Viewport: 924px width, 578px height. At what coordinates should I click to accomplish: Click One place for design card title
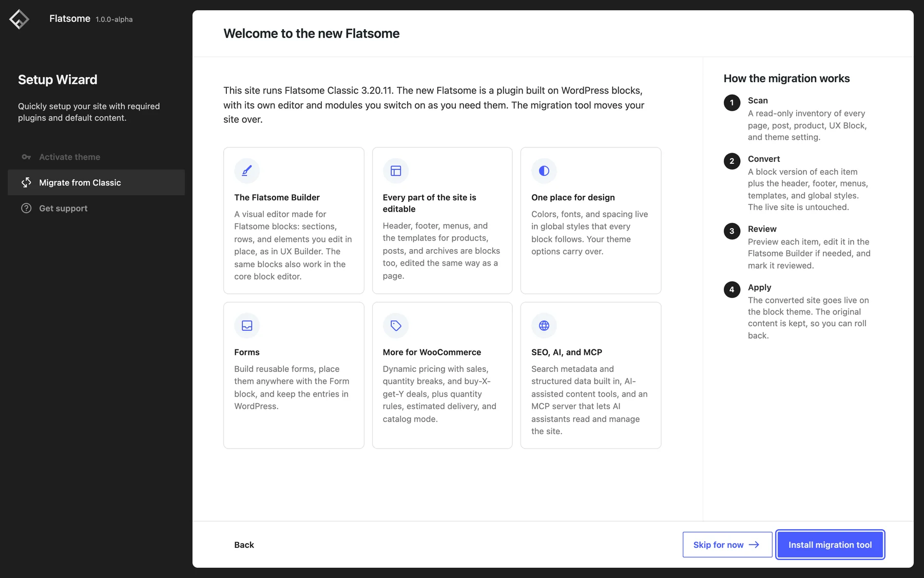click(573, 197)
